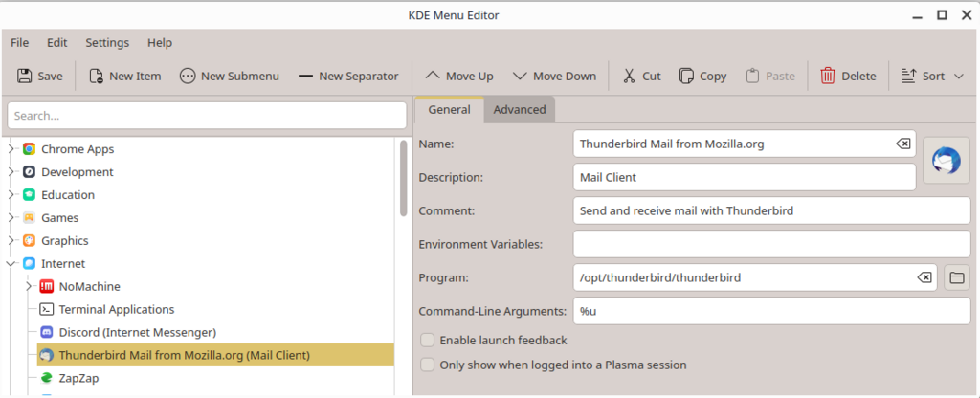The width and height of the screenshot is (980, 398).
Task: Open the Edit menu
Action: pyautogui.click(x=56, y=42)
